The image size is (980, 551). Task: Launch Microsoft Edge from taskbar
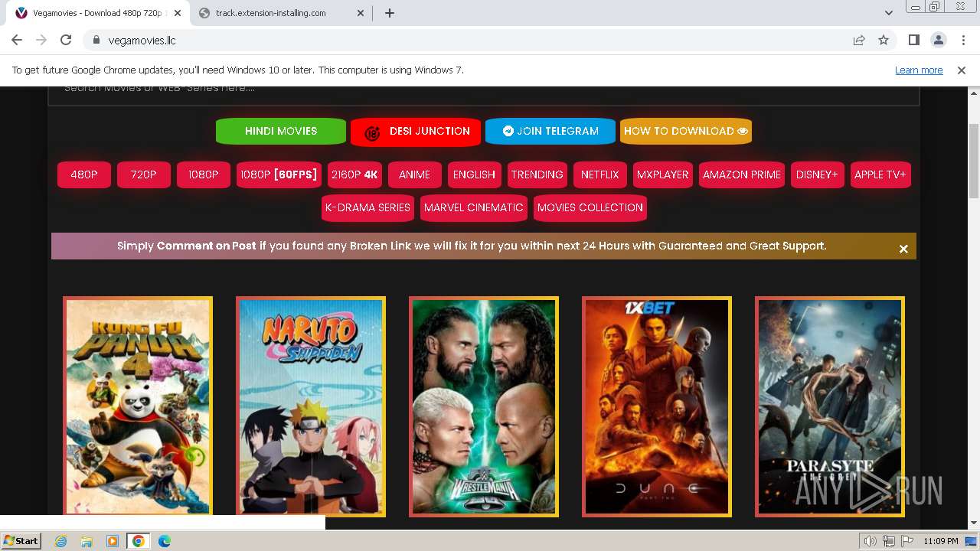pyautogui.click(x=165, y=541)
